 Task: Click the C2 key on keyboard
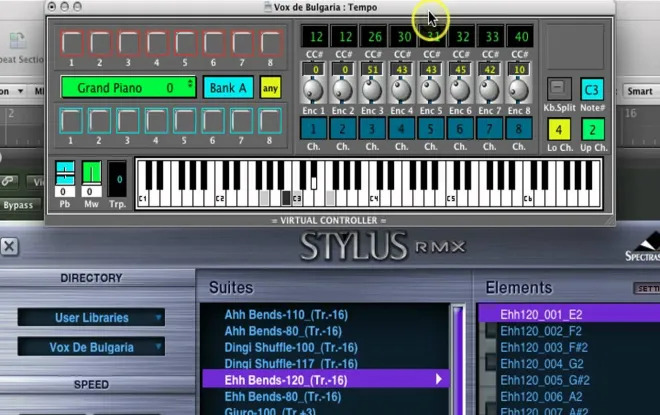[x=220, y=196]
